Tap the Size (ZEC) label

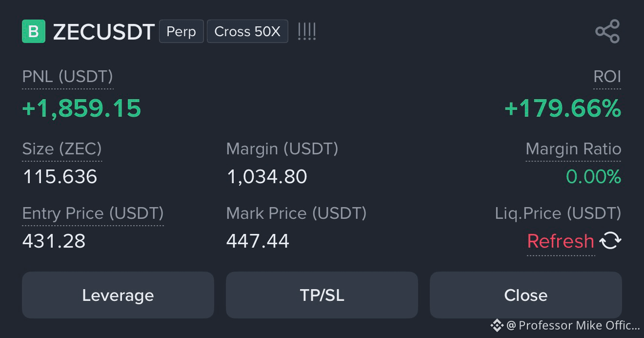[62, 149]
